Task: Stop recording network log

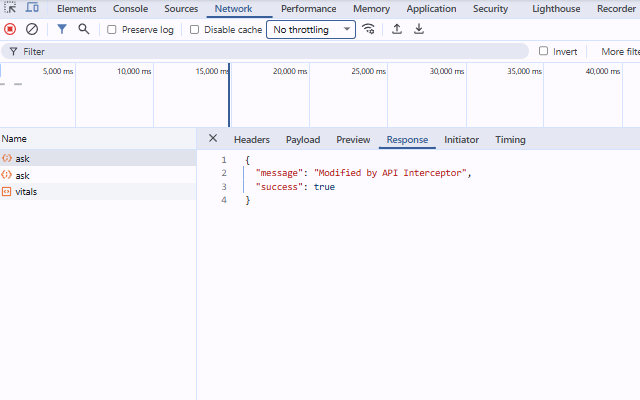Action: tap(10, 29)
